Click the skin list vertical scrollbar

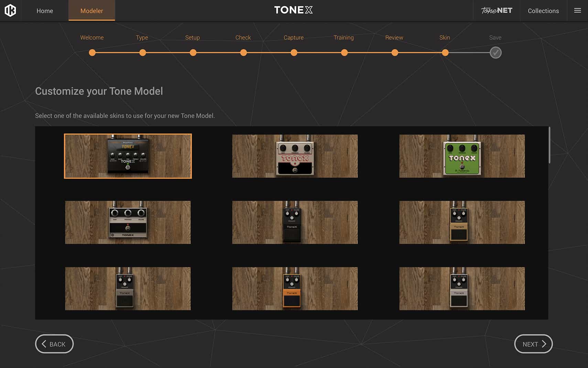click(549, 145)
